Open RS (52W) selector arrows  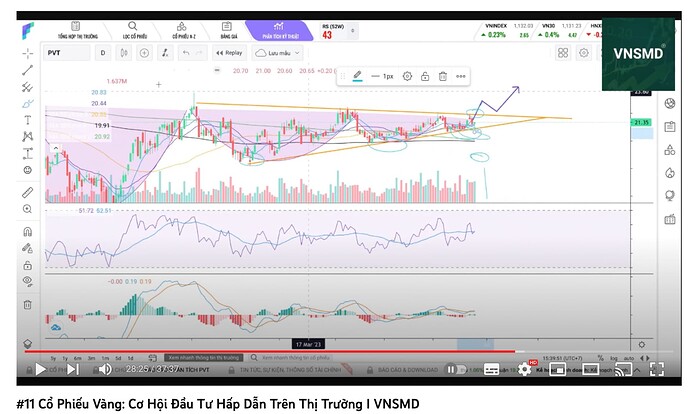coord(352,31)
